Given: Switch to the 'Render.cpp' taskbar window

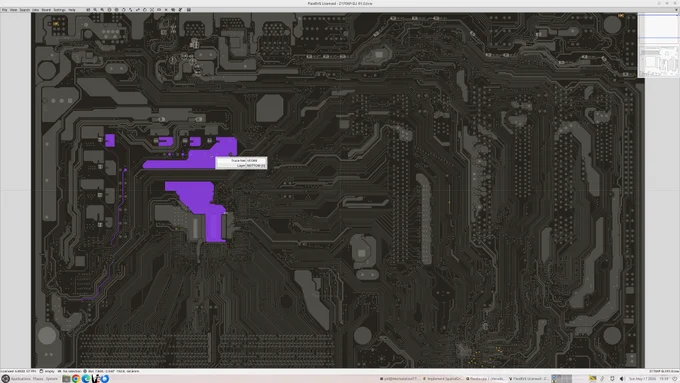Looking at the screenshot, I should [x=487, y=379].
